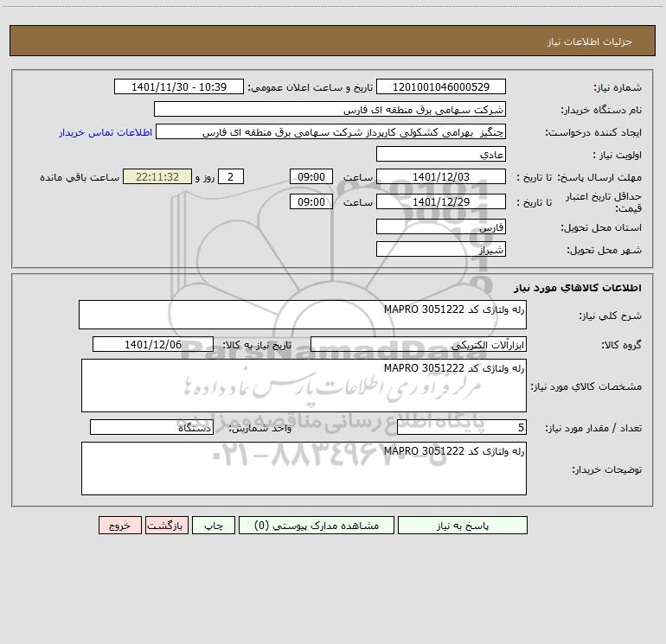This screenshot has width=666, height=644.
Task: Click the 'استان محل تحویل:' label
Action: (x=601, y=228)
